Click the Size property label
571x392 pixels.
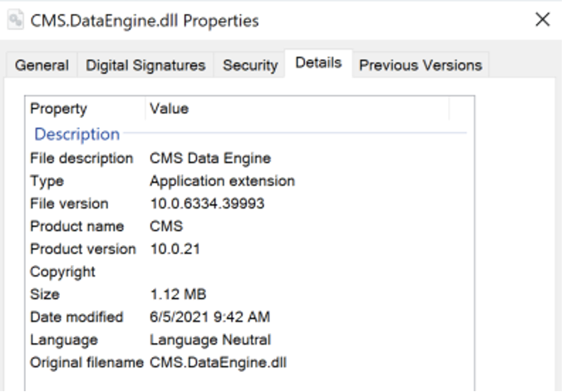pos(45,294)
